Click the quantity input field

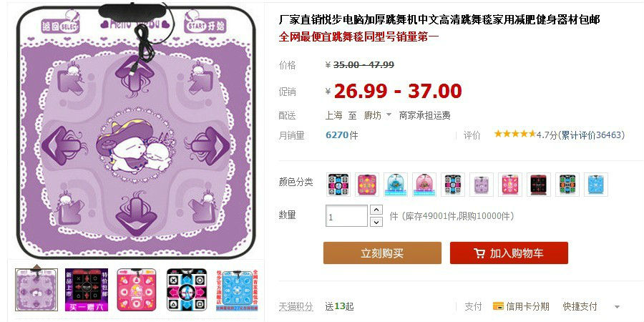tap(346, 216)
